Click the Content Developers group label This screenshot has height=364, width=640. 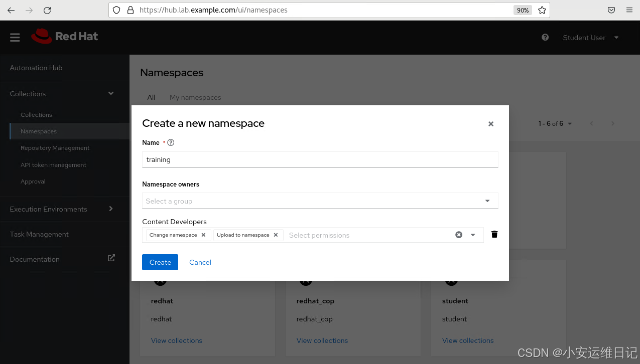pos(174,222)
